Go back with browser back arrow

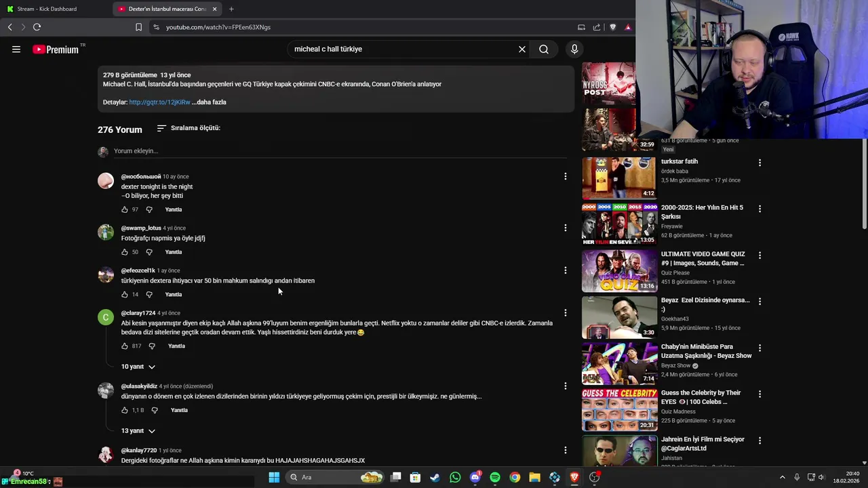(9, 27)
